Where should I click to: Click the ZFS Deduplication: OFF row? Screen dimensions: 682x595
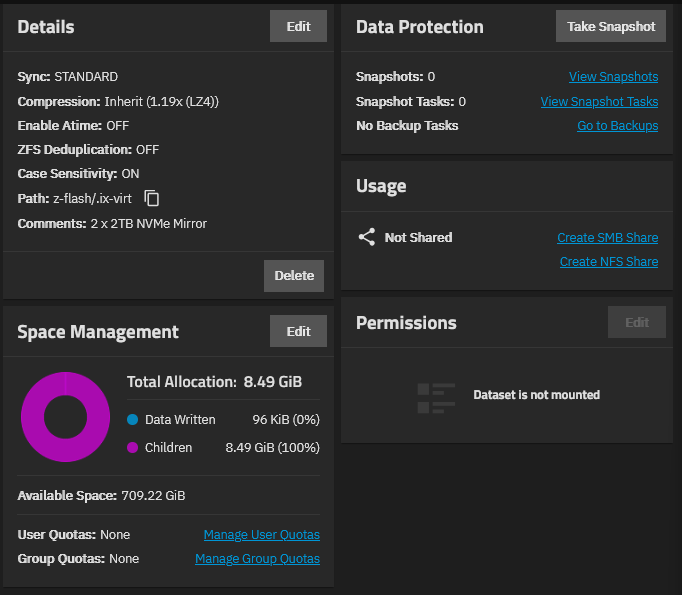click(88, 149)
